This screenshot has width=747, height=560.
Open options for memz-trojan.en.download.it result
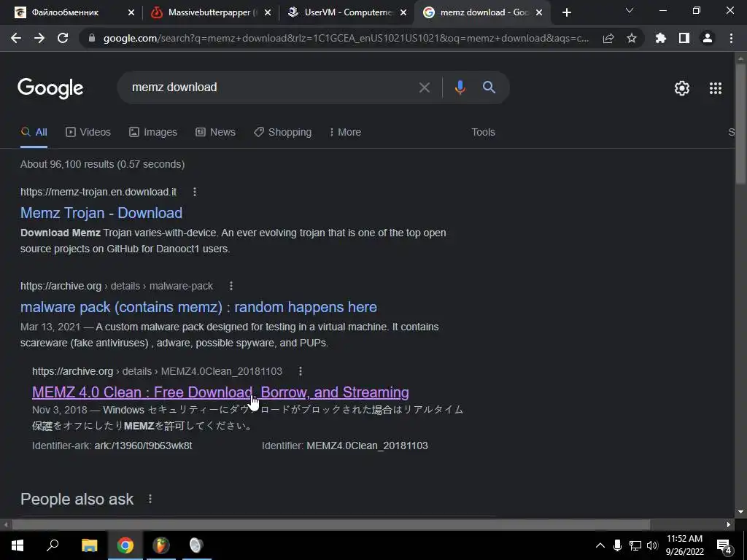[194, 192]
